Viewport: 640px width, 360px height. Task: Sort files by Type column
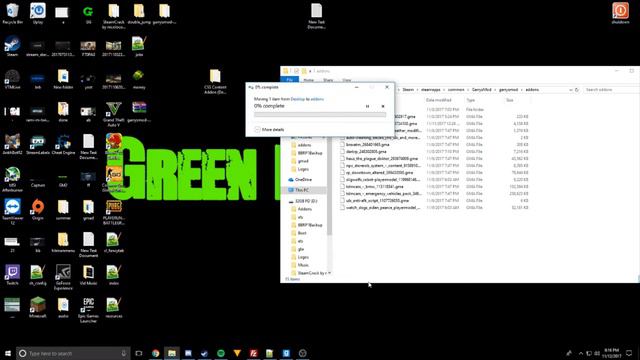click(x=471, y=100)
